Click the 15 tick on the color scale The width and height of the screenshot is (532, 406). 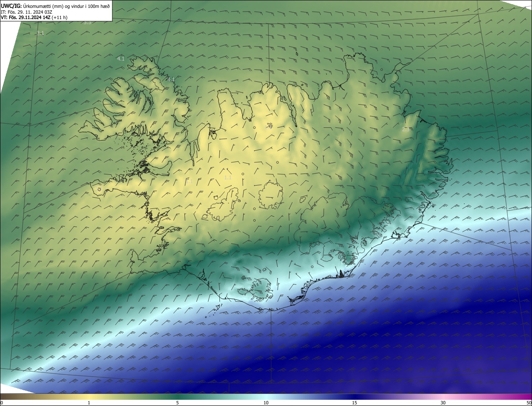coord(355,403)
